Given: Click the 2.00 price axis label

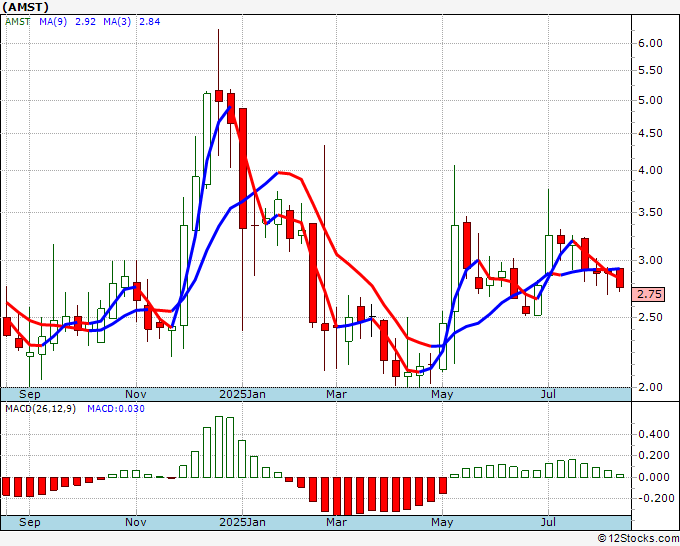Looking at the screenshot, I should pos(650,387).
